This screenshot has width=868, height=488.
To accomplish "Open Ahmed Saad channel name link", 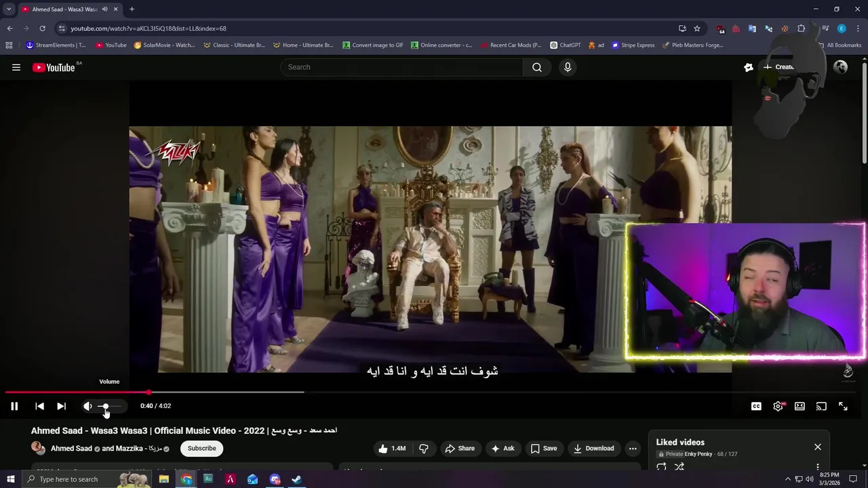I will (x=71, y=448).
